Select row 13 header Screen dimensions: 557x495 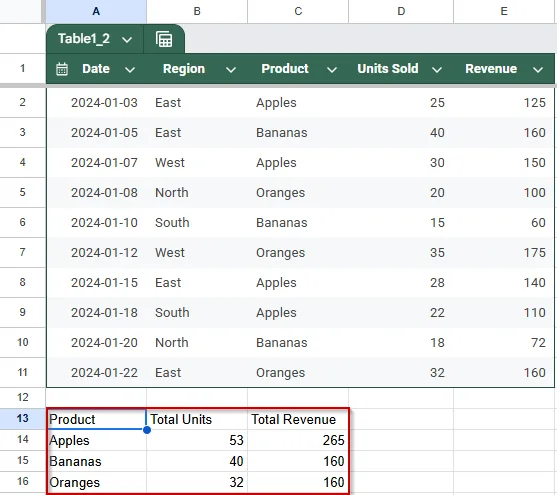pyautogui.click(x=23, y=418)
